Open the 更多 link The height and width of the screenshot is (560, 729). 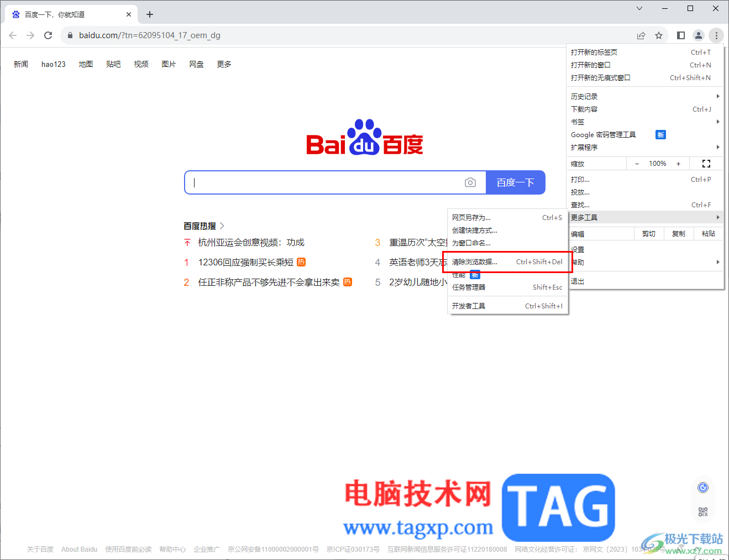[x=224, y=64]
